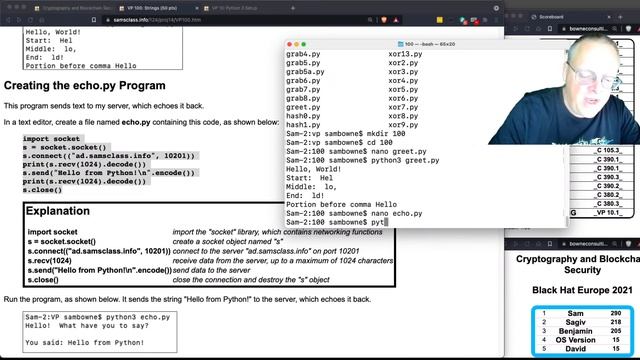Screen dimensions: 640x360
Task: Click the bookmark icon left of samsclass.info address
Action: [x=93, y=20]
